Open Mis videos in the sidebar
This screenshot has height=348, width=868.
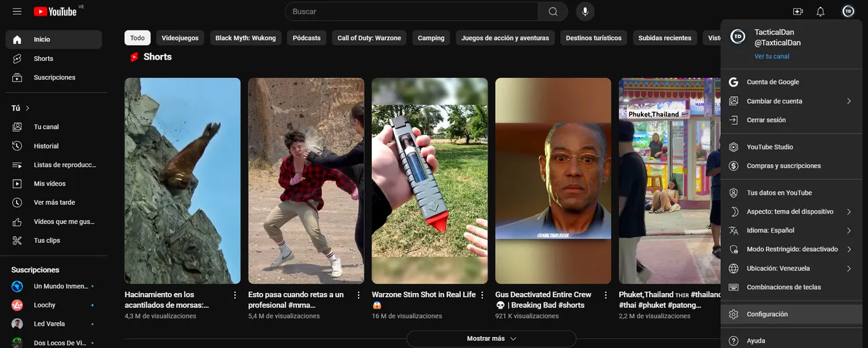click(x=54, y=184)
